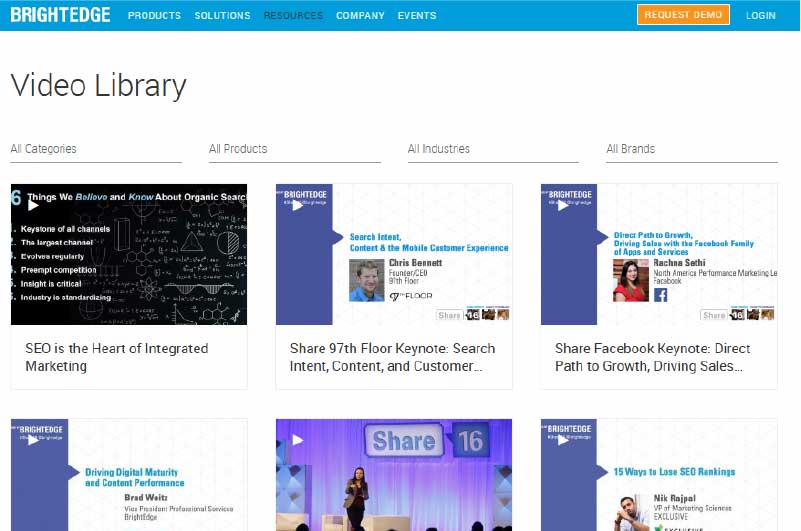Screen dimensions: 801x531
Task: Open the Solutions menu
Action: pos(222,16)
